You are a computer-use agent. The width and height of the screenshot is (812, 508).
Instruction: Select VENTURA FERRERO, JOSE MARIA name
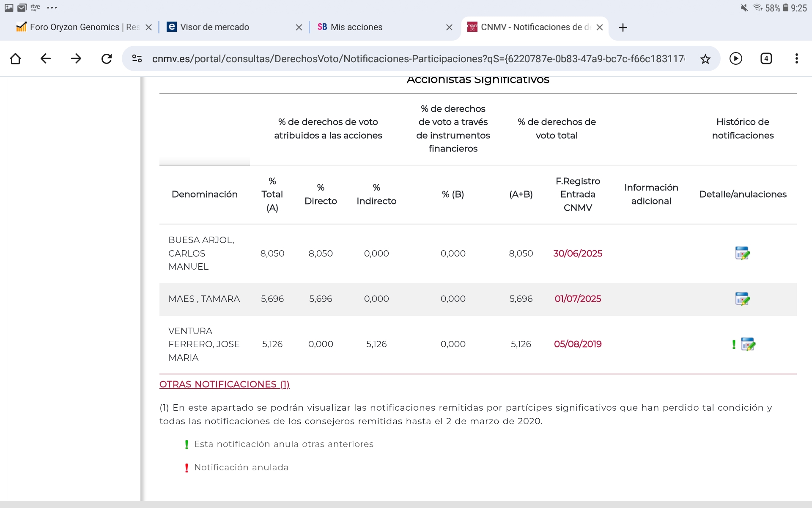pos(204,344)
